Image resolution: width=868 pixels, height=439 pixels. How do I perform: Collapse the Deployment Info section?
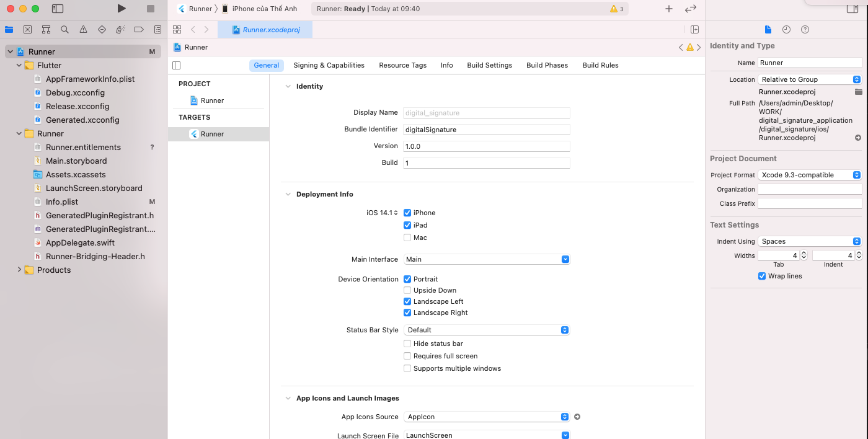tap(288, 194)
